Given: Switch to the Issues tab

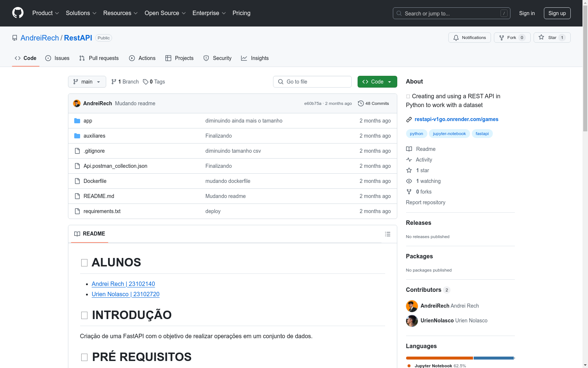Looking at the screenshot, I should (57, 58).
